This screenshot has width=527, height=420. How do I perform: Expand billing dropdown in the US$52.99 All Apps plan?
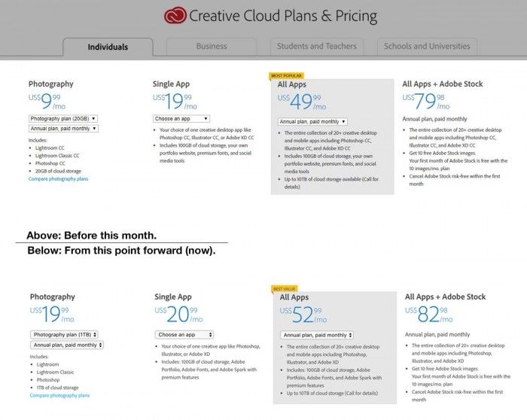(317, 335)
